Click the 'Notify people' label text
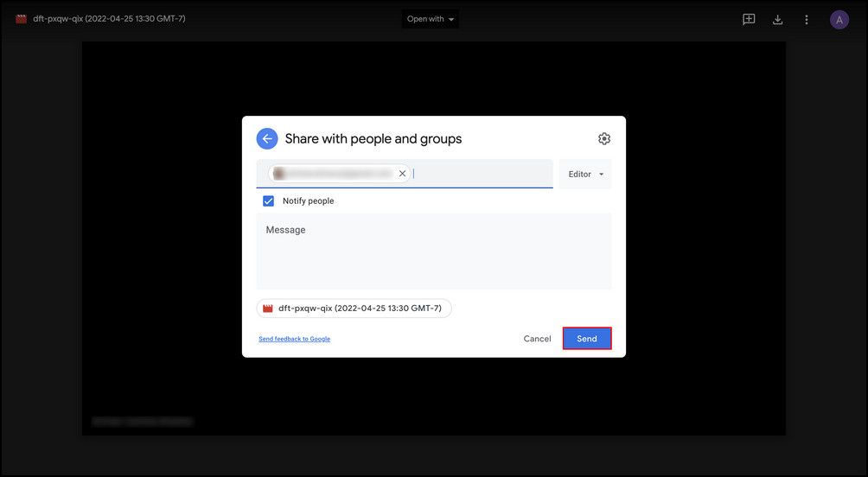The height and width of the screenshot is (477, 868). 309,200
